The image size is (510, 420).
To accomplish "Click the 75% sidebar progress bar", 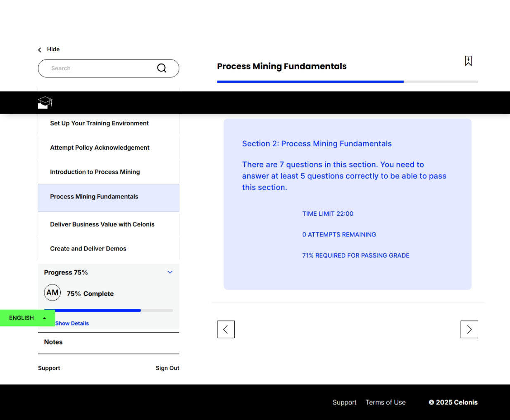I will pyautogui.click(x=109, y=310).
